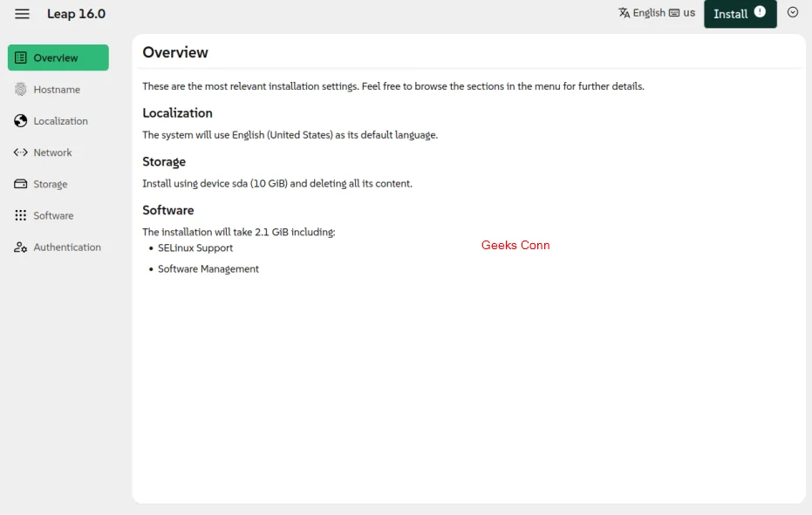The image size is (812, 515).
Task: Click the Overview icon in the sidebar
Action: pyautogui.click(x=21, y=58)
